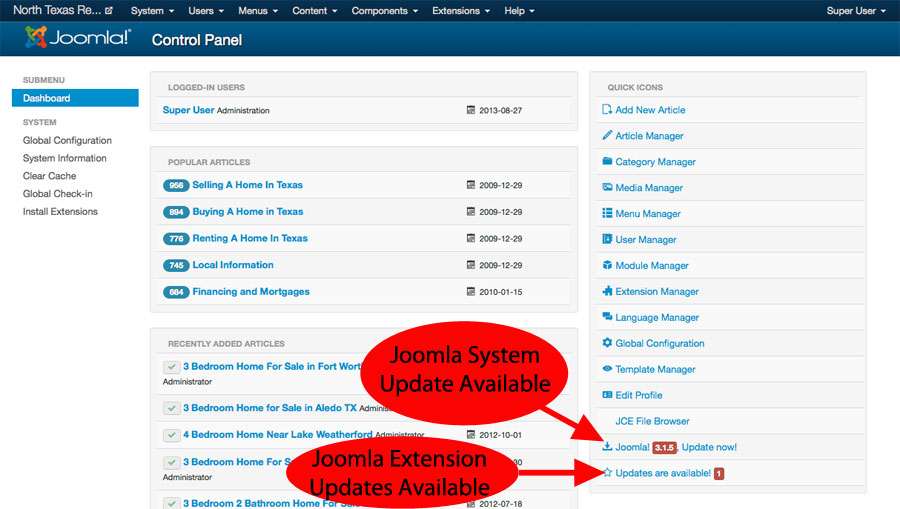The width and height of the screenshot is (900, 509).
Task: Open the JCE File Browser link
Action: pos(652,421)
